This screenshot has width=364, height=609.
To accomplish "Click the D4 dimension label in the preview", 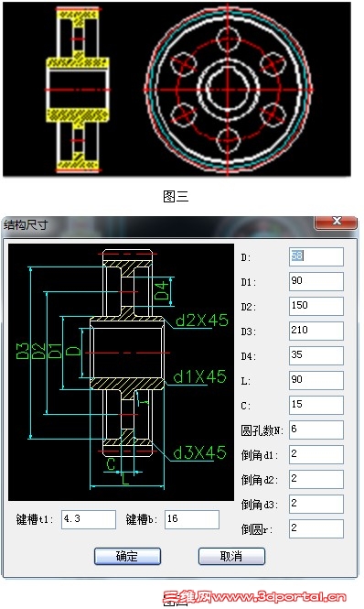I will coord(163,291).
